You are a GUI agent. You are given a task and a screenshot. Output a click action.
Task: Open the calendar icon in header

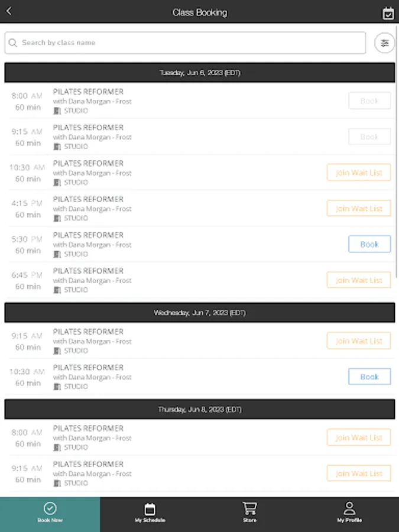click(x=388, y=13)
